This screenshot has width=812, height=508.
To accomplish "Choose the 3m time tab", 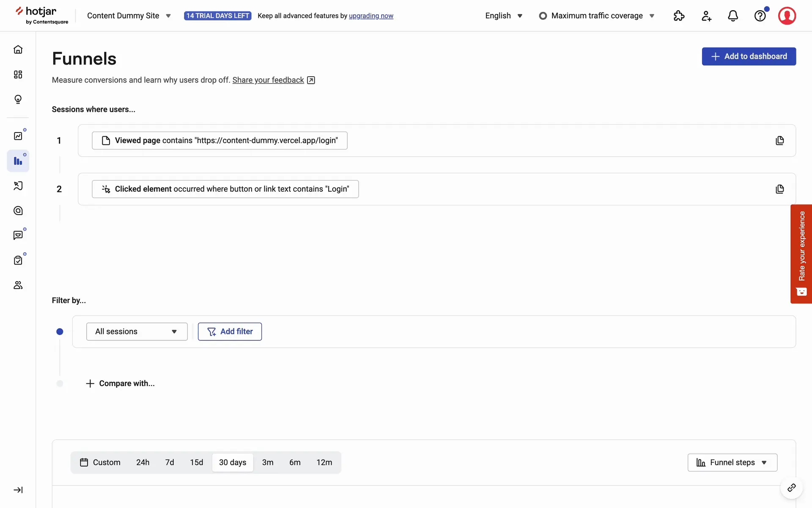I will 267,462.
